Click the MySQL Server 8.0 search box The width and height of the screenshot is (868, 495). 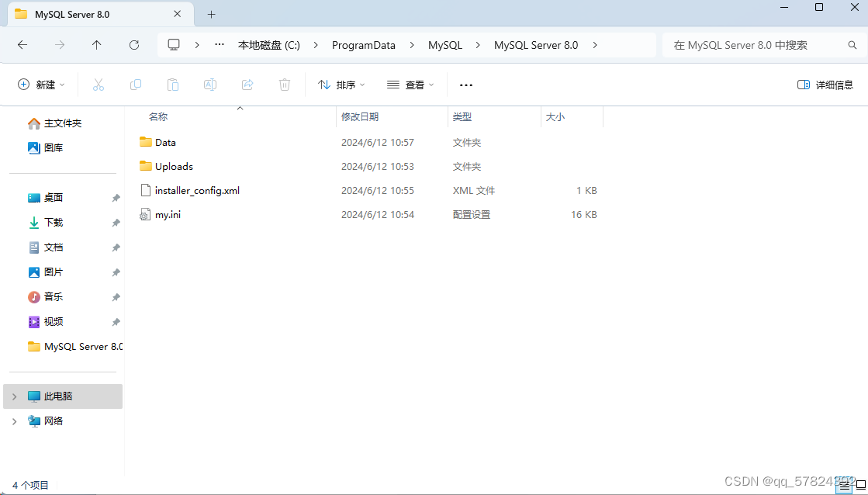point(756,45)
